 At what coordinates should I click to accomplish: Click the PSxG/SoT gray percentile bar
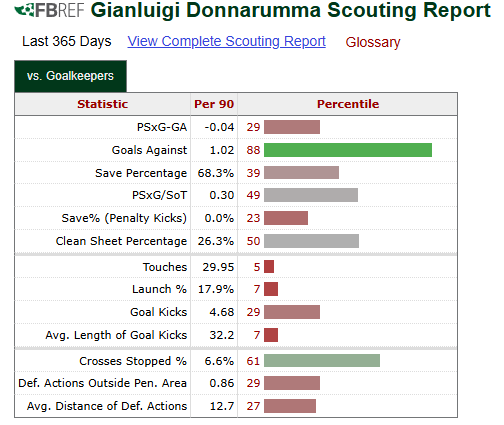pos(311,195)
